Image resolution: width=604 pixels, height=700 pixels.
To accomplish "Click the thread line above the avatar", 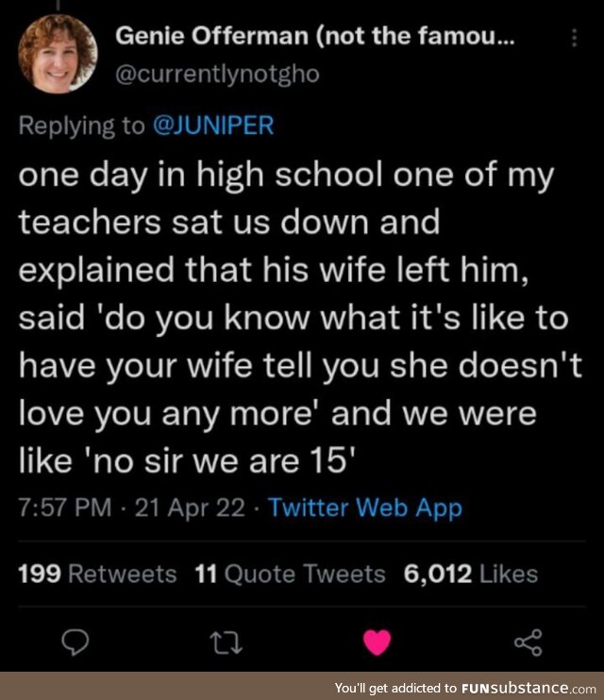I will point(59,5).
